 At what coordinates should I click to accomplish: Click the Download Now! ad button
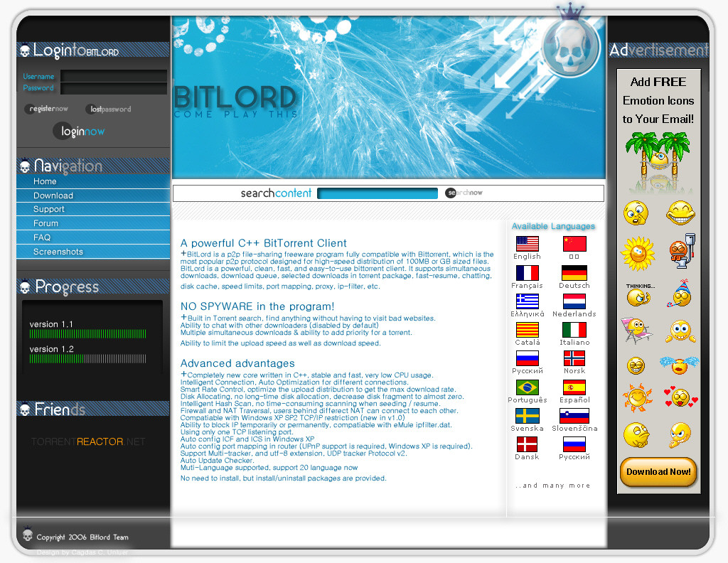pyautogui.click(x=658, y=472)
